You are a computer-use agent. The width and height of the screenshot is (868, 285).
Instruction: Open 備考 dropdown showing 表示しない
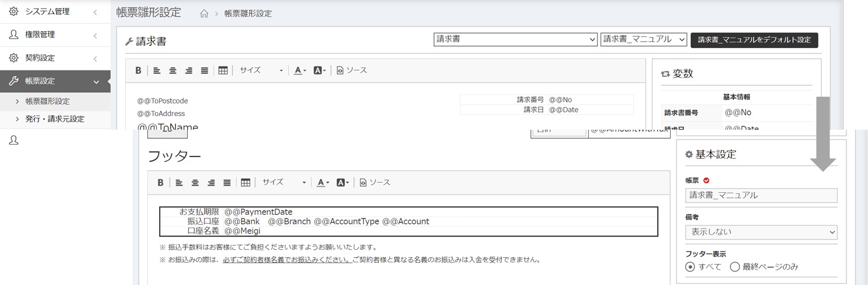pyautogui.click(x=761, y=232)
